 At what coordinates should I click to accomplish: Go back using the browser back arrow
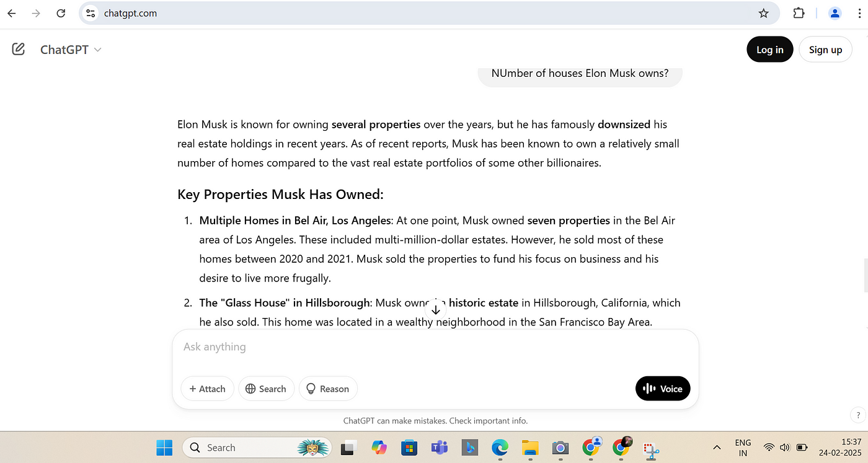pyautogui.click(x=12, y=13)
